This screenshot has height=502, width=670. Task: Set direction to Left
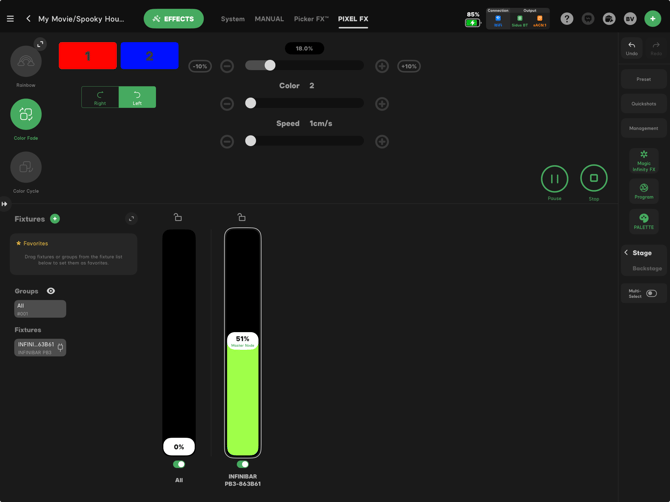(x=137, y=97)
